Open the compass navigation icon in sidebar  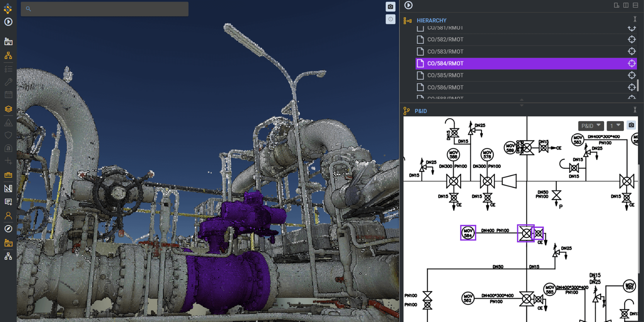(x=8, y=229)
